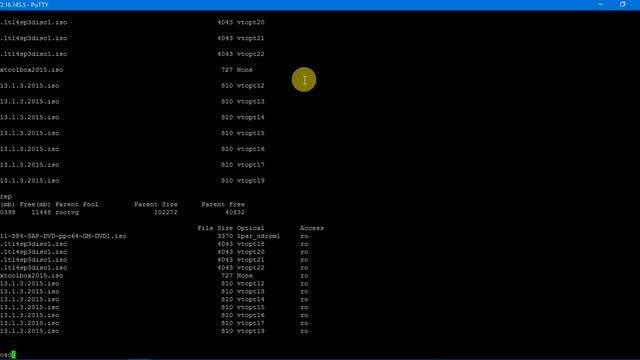
Task: Click the ro access value for vtopt19
Action: (x=304, y=331)
